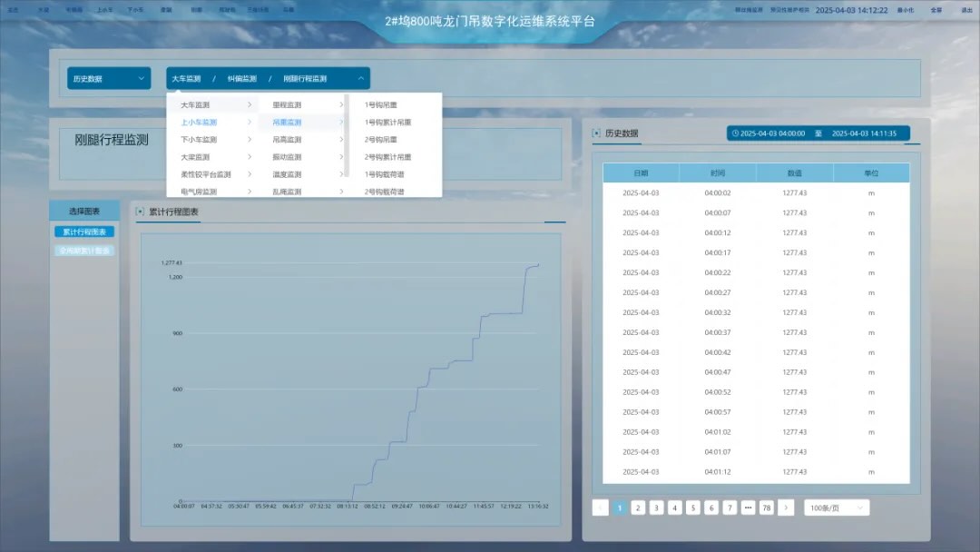The width and height of the screenshot is (980, 552).
Task: Click the ellipsis to jump more pages
Action: 748,508
